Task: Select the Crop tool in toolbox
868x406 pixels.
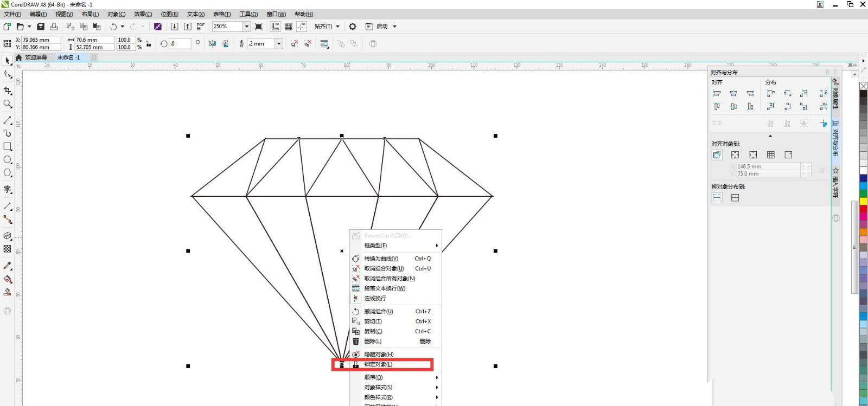Action: point(8,91)
